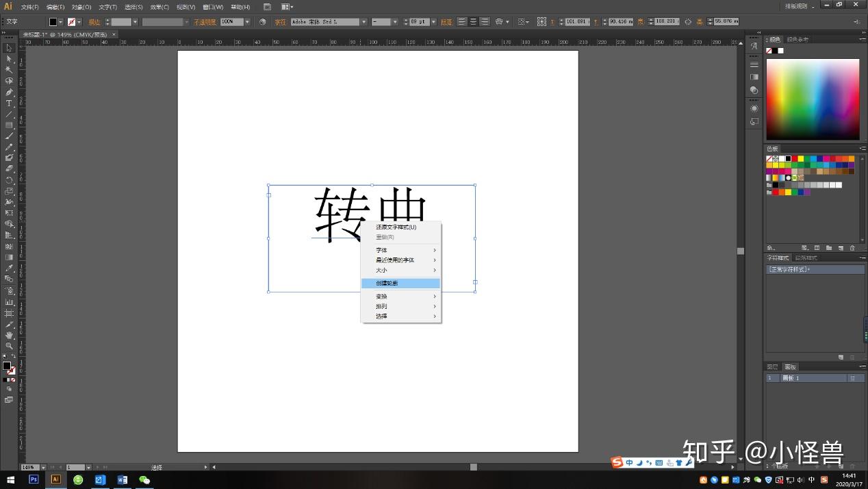Switch to the 颜色参考 tab
The width and height of the screenshot is (868, 489).
tap(797, 40)
